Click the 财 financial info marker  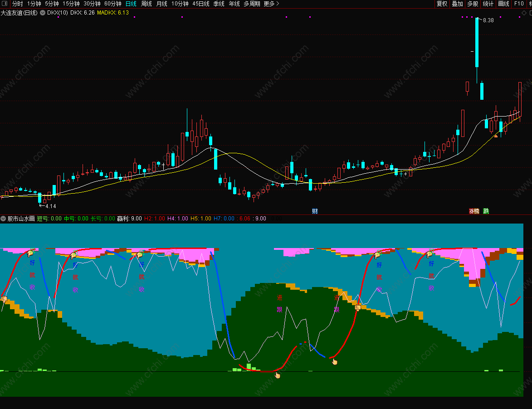pos(315,211)
